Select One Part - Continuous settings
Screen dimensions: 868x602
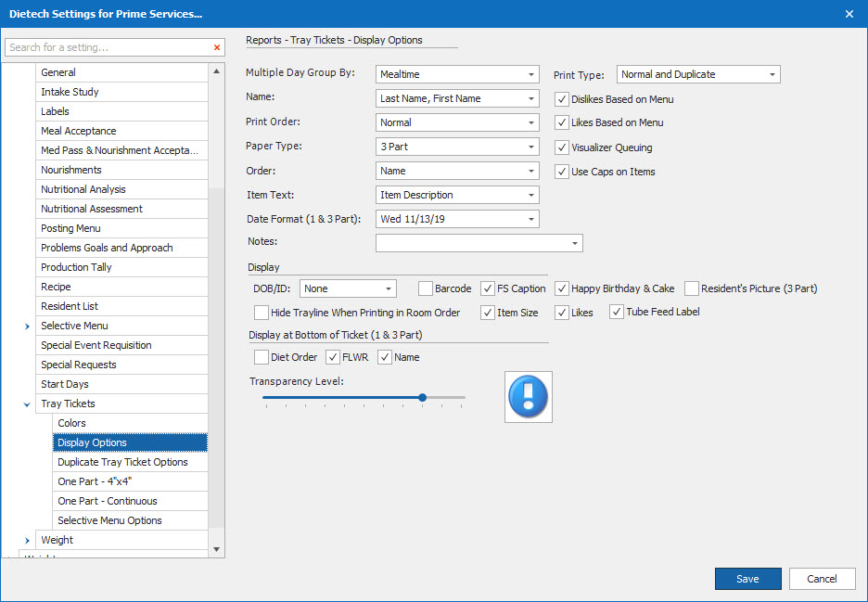pyautogui.click(x=130, y=501)
